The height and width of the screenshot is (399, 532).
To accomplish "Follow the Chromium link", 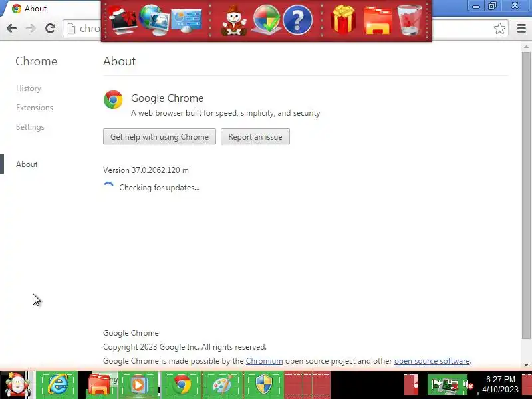I will click(x=264, y=361).
